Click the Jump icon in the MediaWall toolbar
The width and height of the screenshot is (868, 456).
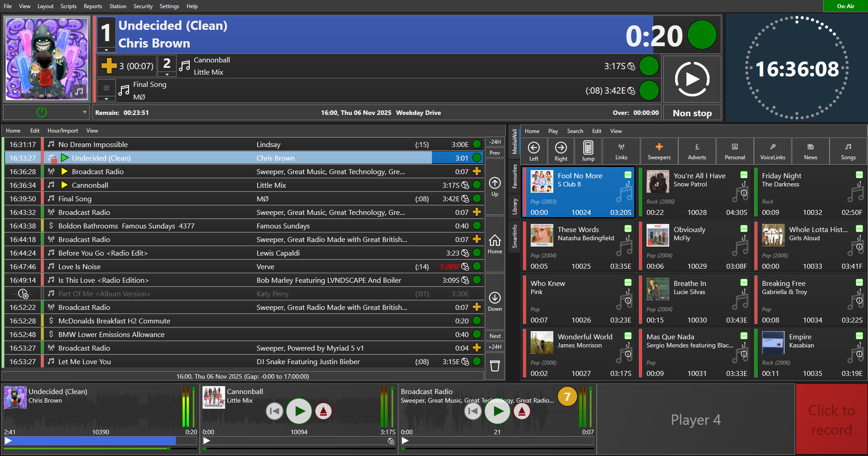point(588,151)
